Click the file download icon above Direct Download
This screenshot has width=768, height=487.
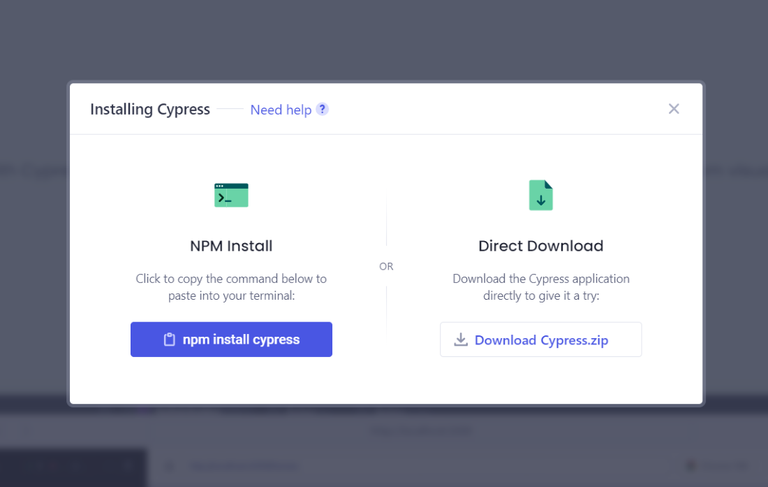[x=541, y=195]
